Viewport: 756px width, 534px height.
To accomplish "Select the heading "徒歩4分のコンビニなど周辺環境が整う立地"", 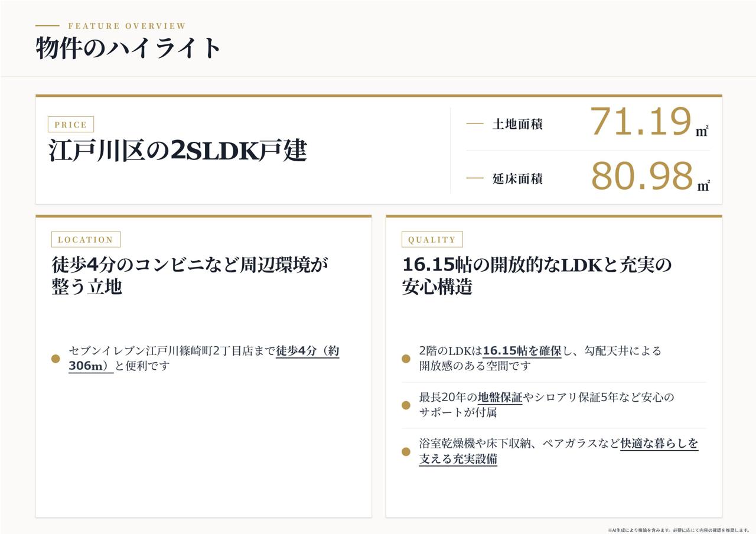I will pos(190,275).
